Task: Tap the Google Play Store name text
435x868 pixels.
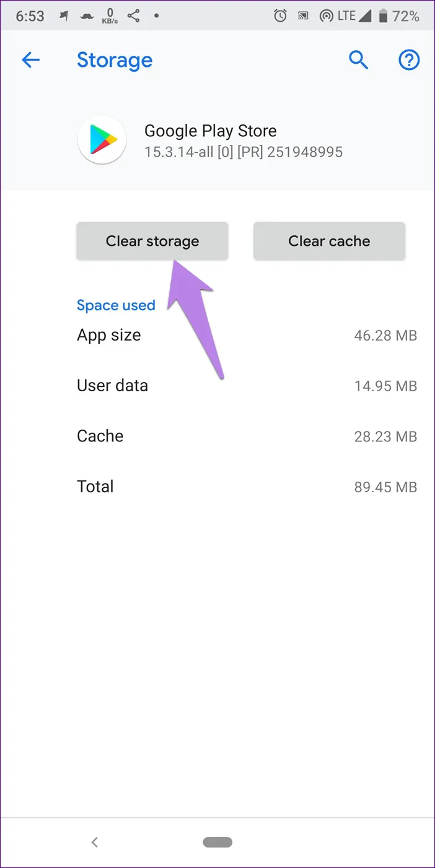Action: click(210, 131)
